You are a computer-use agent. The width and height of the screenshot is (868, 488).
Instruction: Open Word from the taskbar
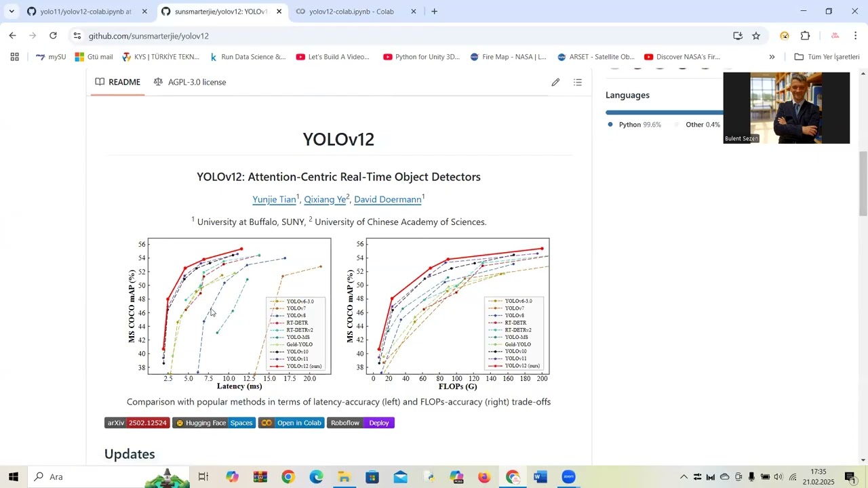(540, 477)
